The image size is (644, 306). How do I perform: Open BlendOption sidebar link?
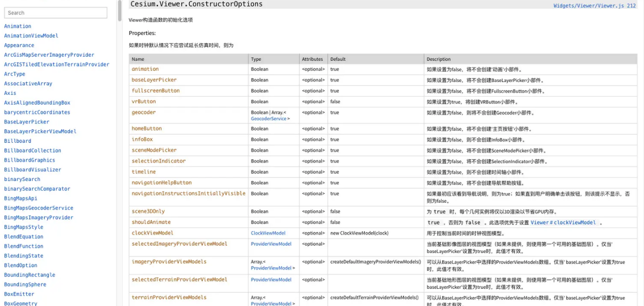tap(21, 266)
